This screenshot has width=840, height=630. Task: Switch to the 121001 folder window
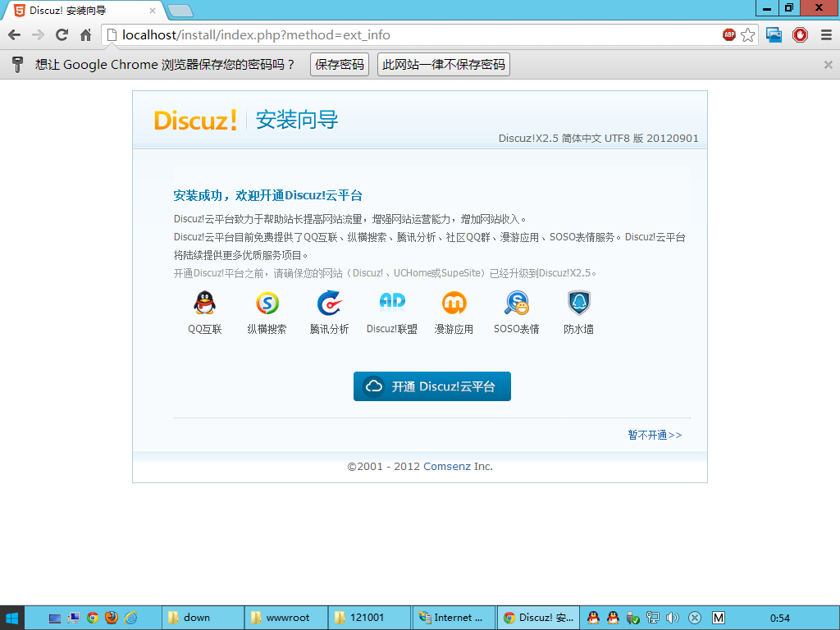click(370, 618)
